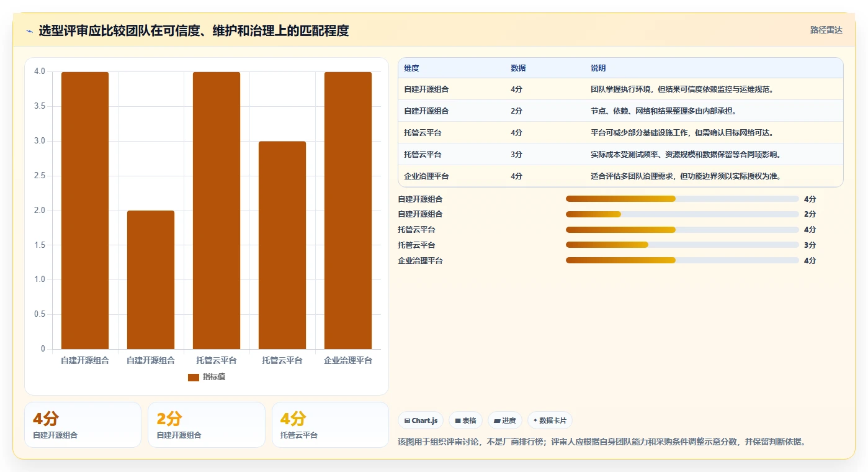
Task: Click the 路径雷达 label in the header
Action: coord(826,30)
